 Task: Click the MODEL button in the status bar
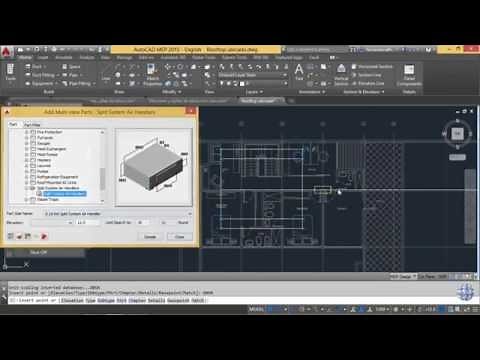pos(256,310)
